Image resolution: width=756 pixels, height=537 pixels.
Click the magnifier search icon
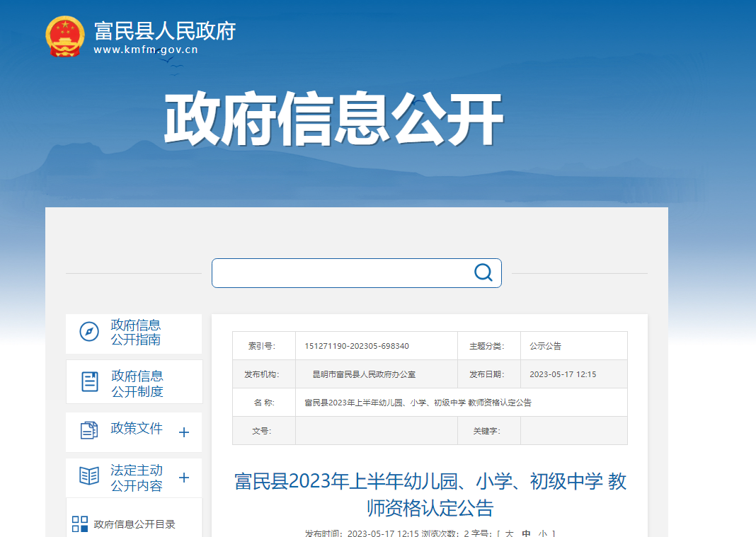pos(483,273)
